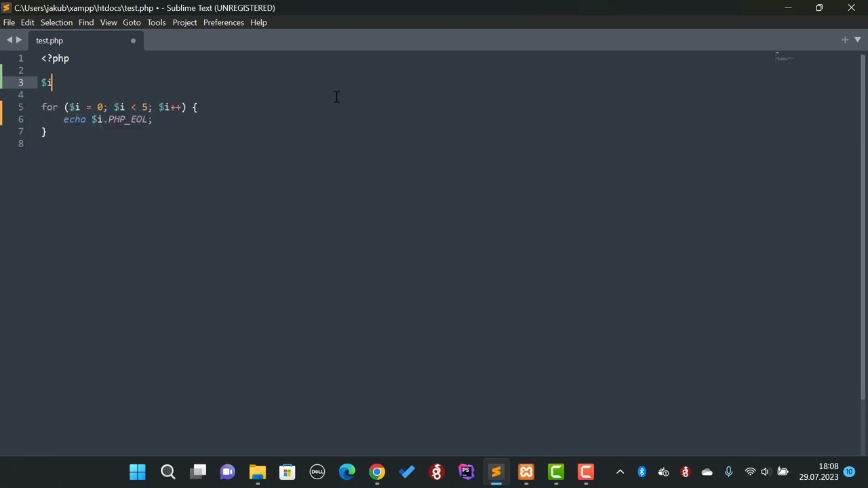The height and width of the screenshot is (488, 868).
Task: Close test.php tab via unsaved dot
Action: tap(133, 41)
